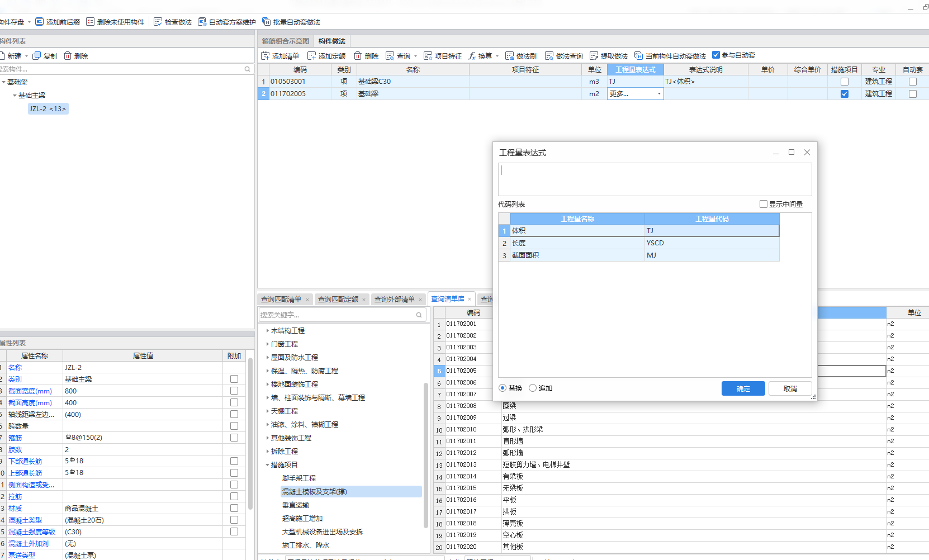Collapse the 基础主梁 tree node

(x=15, y=96)
